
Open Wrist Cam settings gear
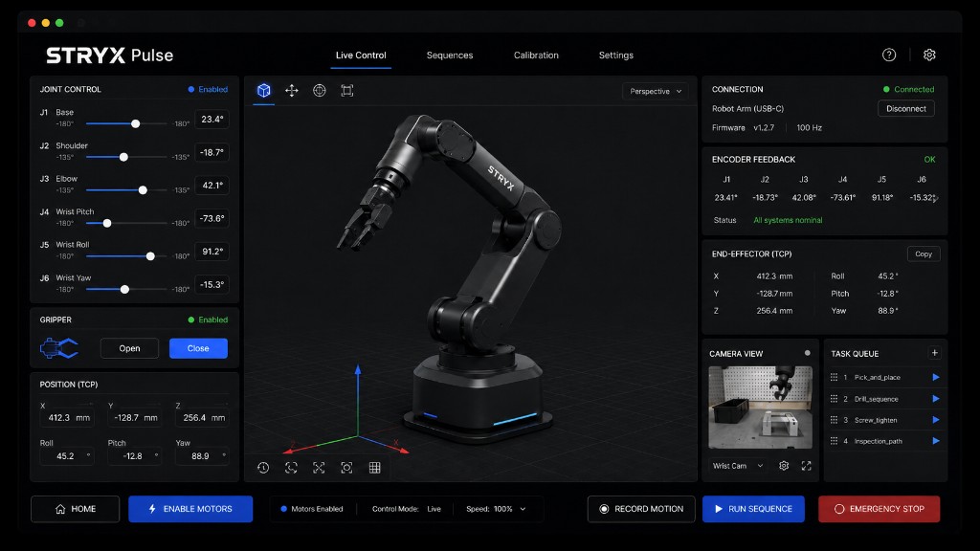[x=784, y=466]
